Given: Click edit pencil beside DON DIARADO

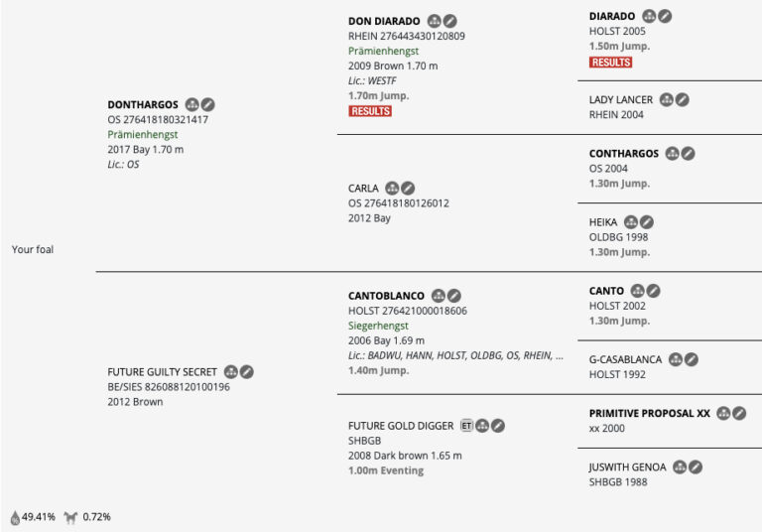Looking at the screenshot, I should point(450,21).
